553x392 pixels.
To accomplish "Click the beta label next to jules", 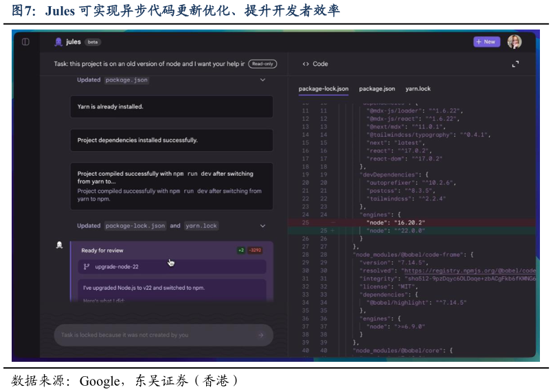I will (93, 42).
